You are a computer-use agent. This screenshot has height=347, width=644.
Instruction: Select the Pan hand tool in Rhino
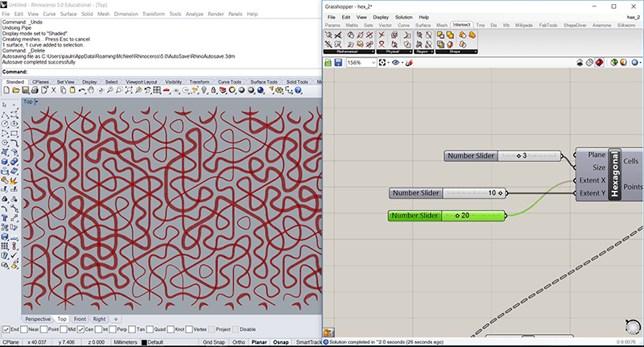pyautogui.click(x=91, y=90)
